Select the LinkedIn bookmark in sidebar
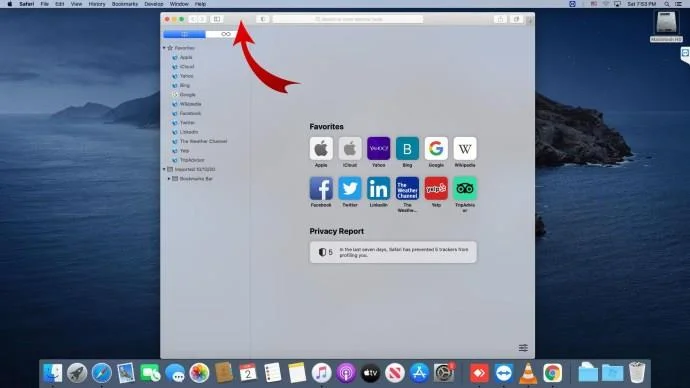 tap(185, 132)
